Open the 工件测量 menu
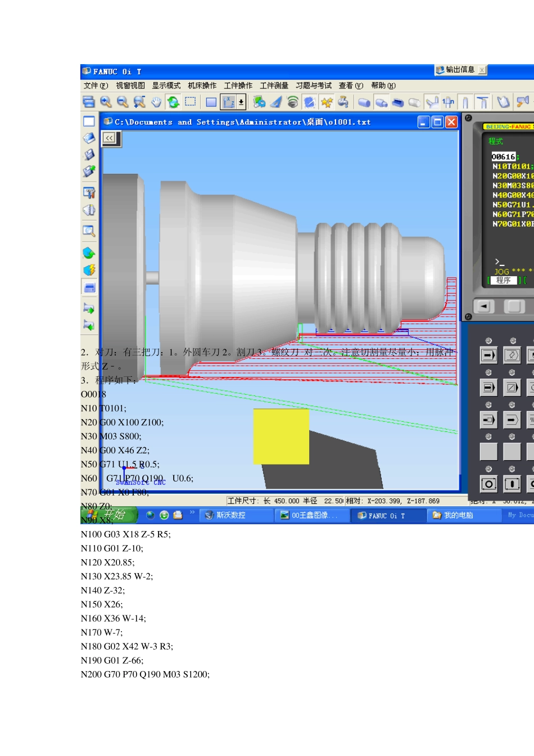 (274, 85)
